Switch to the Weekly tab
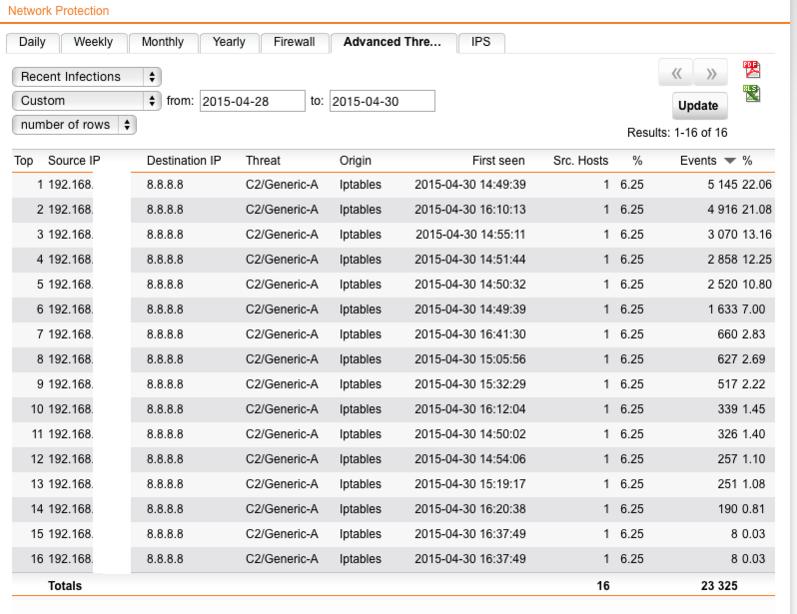This screenshot has width=797, height=614. 93,42
